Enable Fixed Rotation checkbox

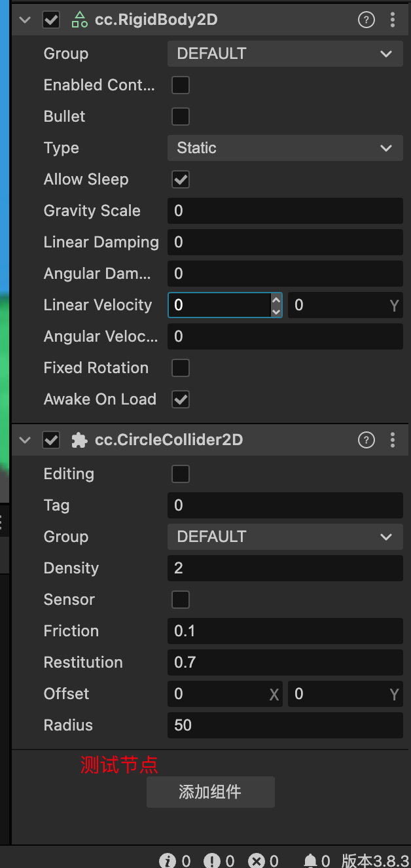pyautogui.click(x=180, y=368)
